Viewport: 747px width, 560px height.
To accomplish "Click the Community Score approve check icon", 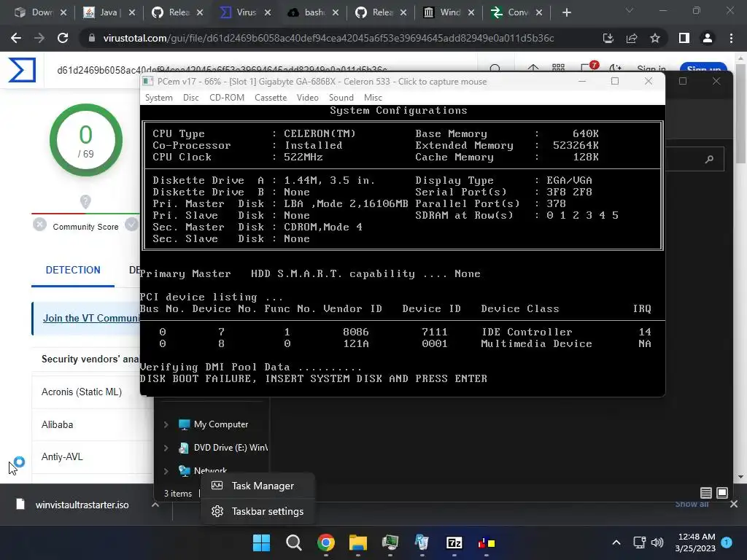I will pos(131,224).
